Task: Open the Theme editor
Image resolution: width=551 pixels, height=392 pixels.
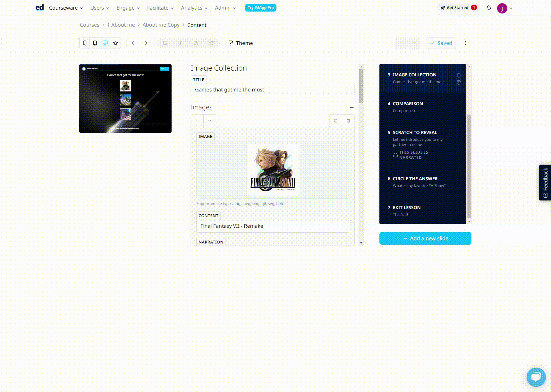Action: pyautogui.click(x=241, y=43)
